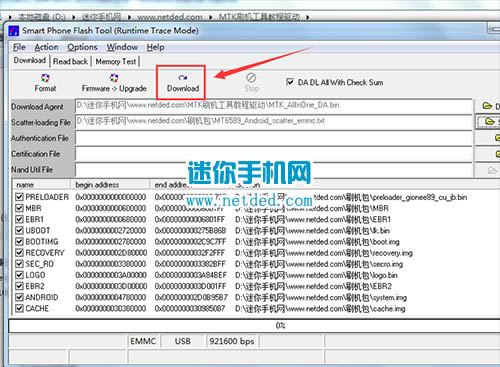Switch to the Read back tab
The width and height of the screenshot is (500, 367).
coord(70,61)
